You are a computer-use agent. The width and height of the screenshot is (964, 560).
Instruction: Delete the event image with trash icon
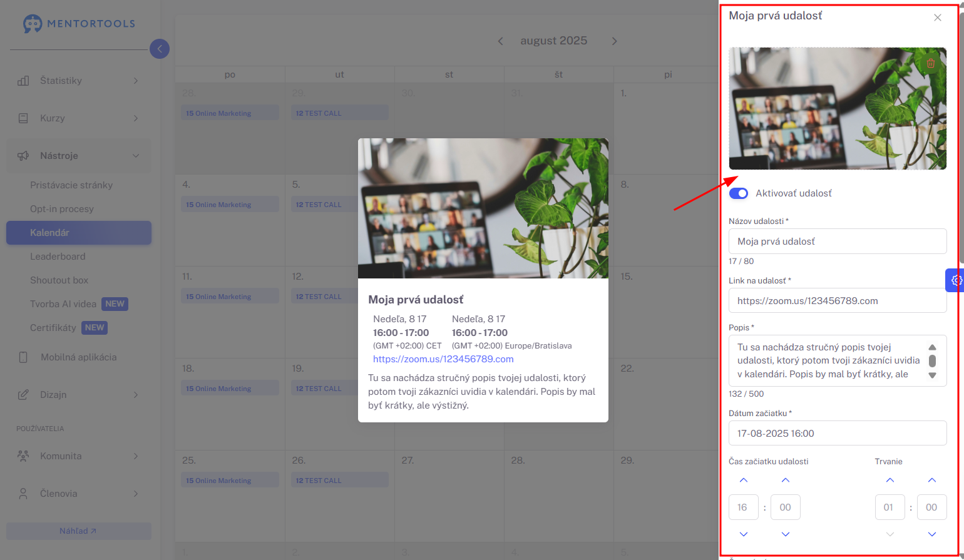[x=931, y=63]
